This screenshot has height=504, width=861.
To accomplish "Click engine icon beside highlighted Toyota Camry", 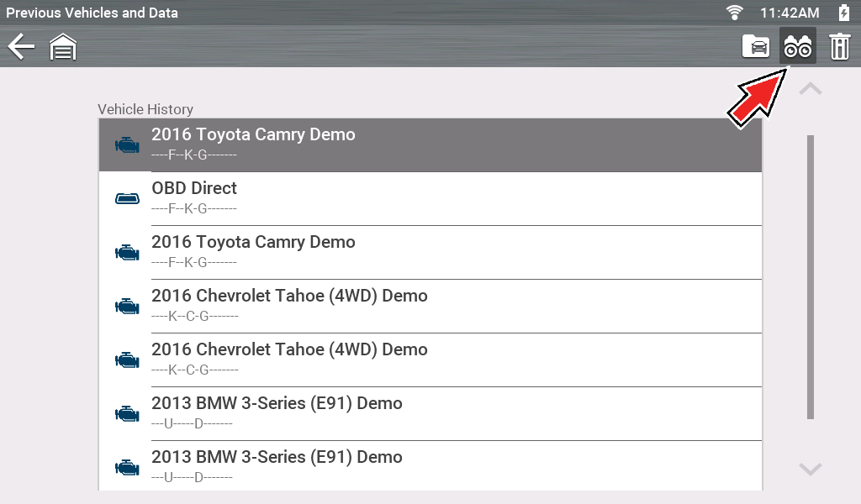I will pyautogui.click(x=127, y=144).
